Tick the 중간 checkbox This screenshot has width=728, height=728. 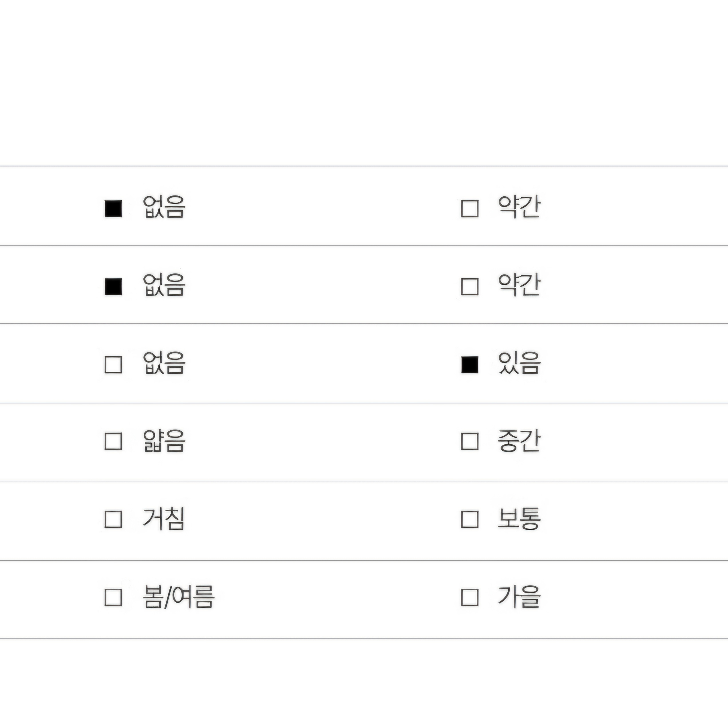pyautogui.click(x=470, y=441)
